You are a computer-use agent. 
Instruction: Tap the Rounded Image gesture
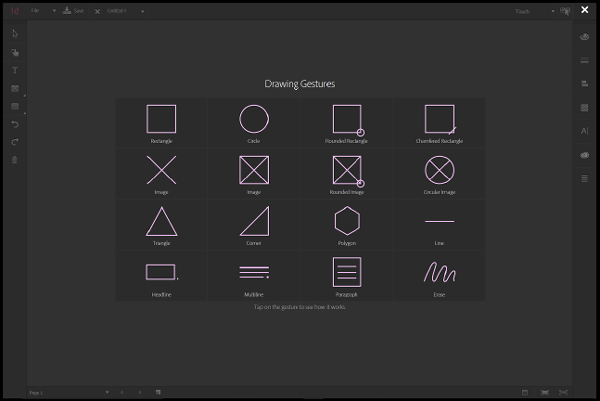(347, 174)
